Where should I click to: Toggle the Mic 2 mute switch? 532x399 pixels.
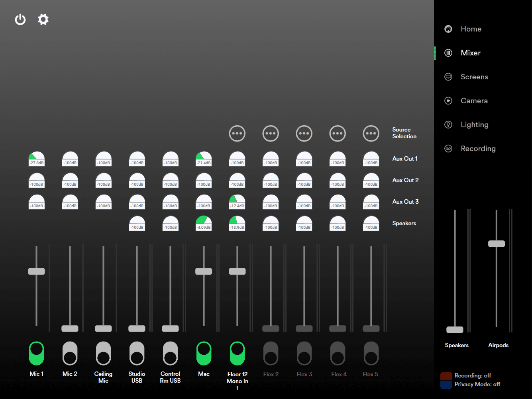[70, 353]
